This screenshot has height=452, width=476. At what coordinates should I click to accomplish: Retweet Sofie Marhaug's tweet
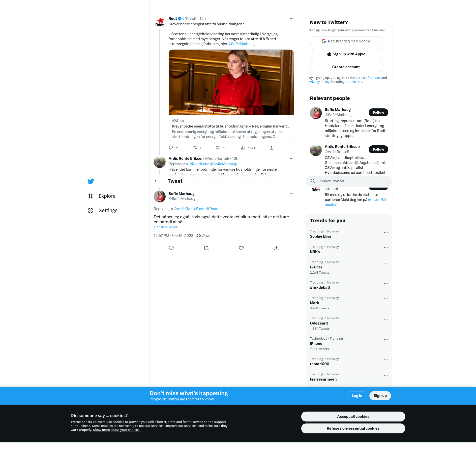click(206, 248)
